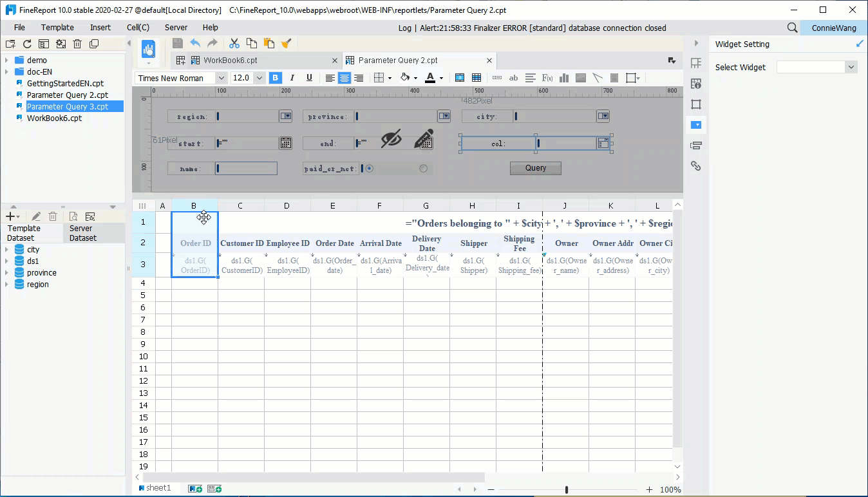Toggle Underline formatting
Image resolution: width=868 pixels, height=497 pixels.
click(x=309, y=78)
